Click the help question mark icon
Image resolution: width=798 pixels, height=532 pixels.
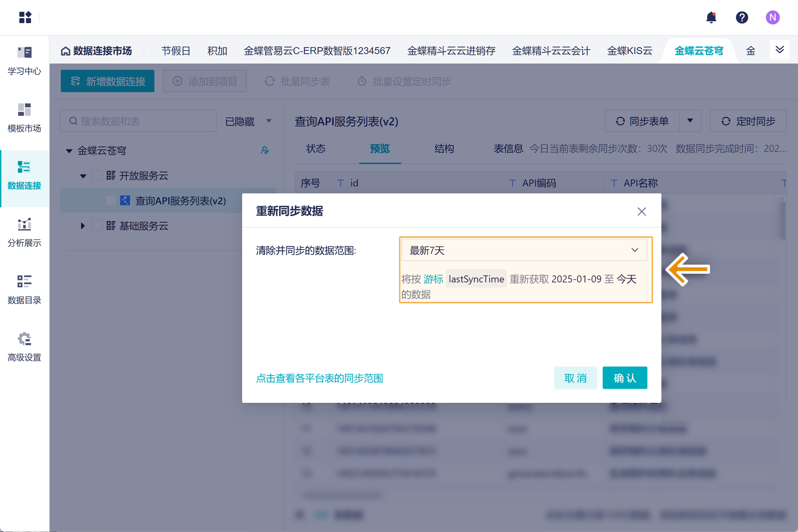pos(742,17)
